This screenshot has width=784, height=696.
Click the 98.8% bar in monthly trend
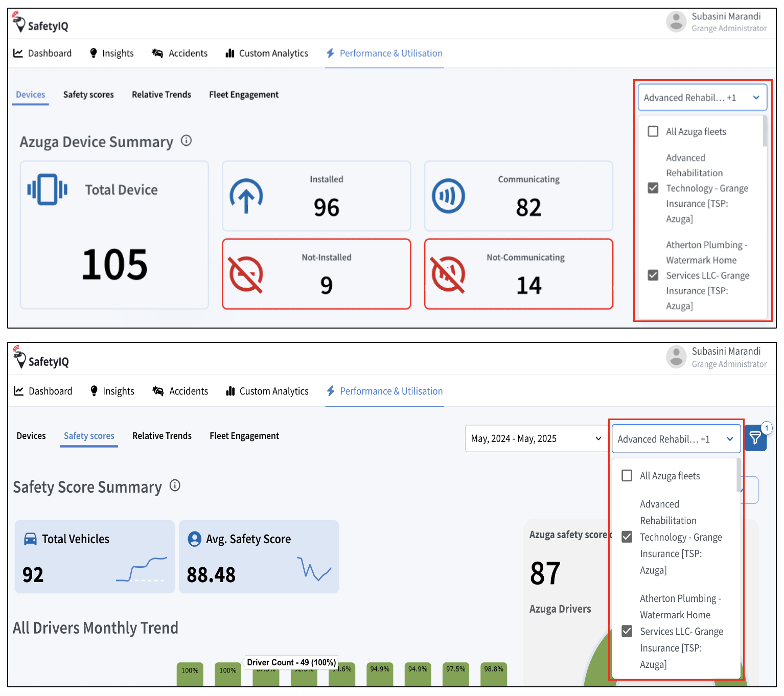tap(494, 674)
